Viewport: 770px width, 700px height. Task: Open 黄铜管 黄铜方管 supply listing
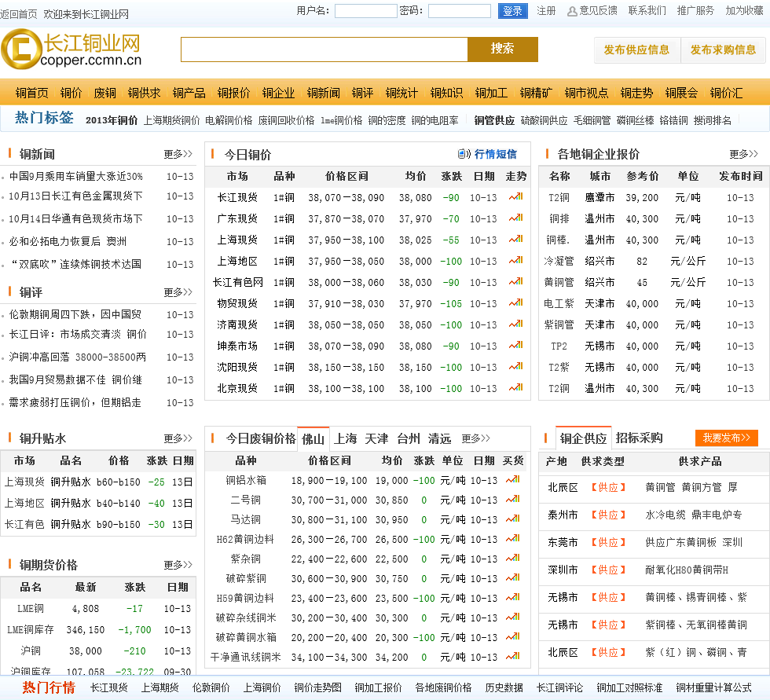[x=691, y=487]
